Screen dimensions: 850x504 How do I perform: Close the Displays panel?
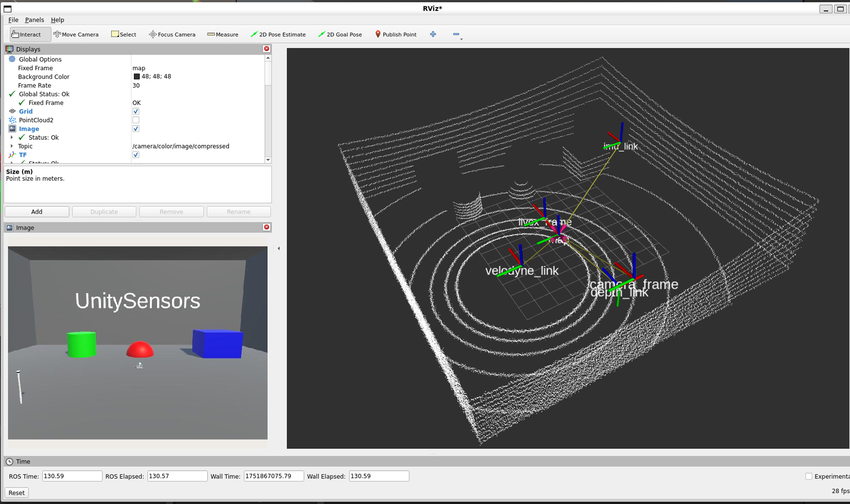point(266,49)
